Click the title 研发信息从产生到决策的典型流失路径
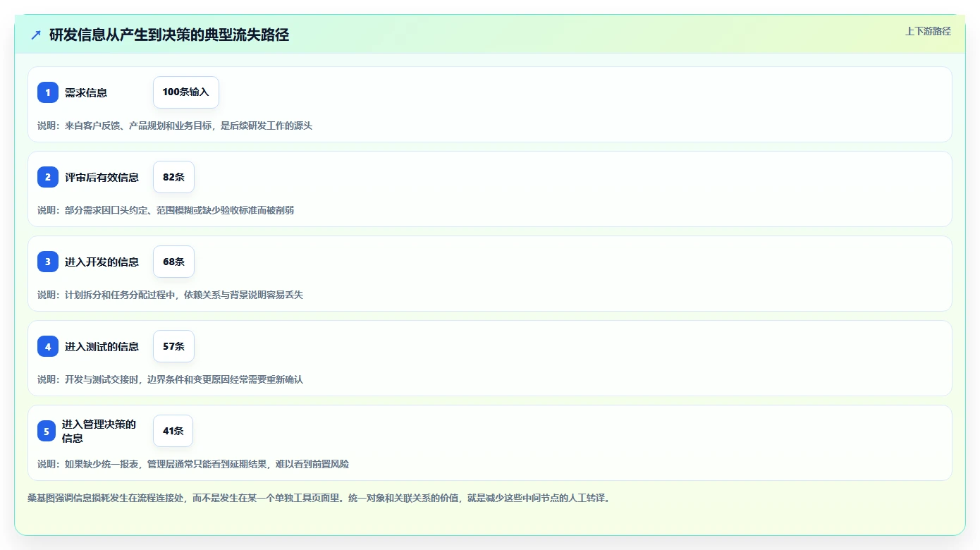Viewport: 980px width, 550px height. point(169,35)
